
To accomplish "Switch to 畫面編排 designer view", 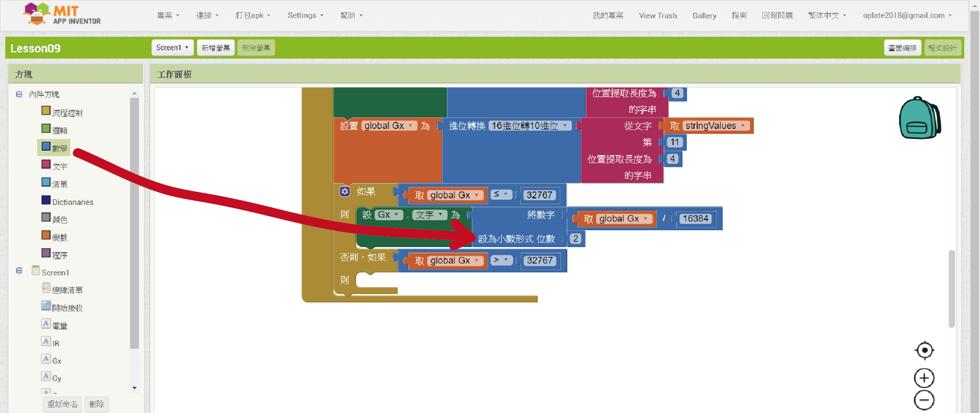I will [902, 48].
